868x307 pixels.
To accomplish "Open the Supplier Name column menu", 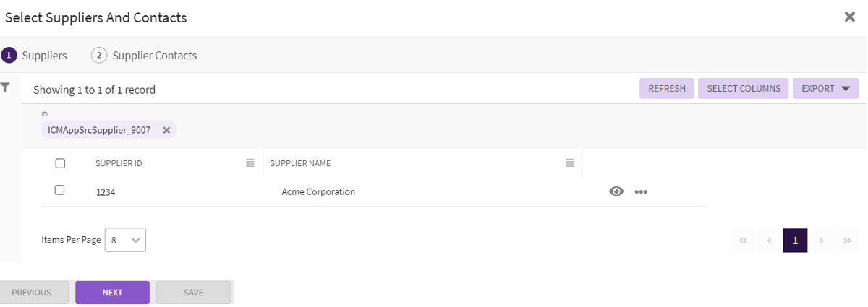I will 570,163.
